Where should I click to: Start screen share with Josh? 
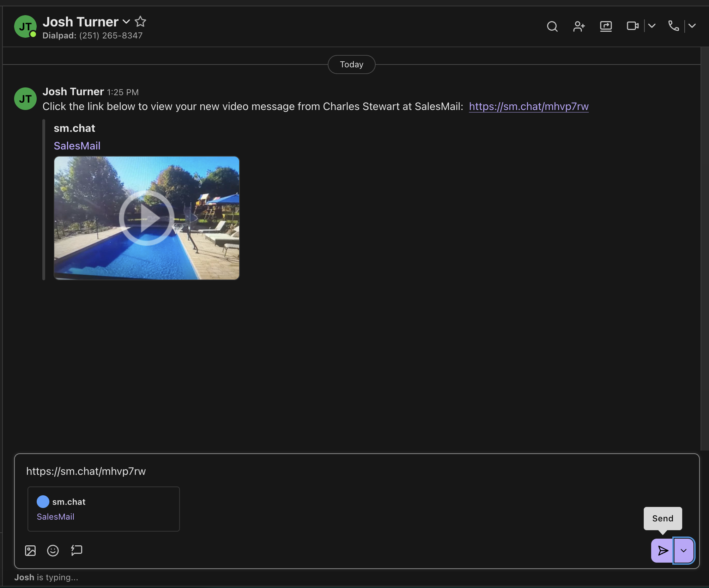pyautogui.click(x=606, y=26)
